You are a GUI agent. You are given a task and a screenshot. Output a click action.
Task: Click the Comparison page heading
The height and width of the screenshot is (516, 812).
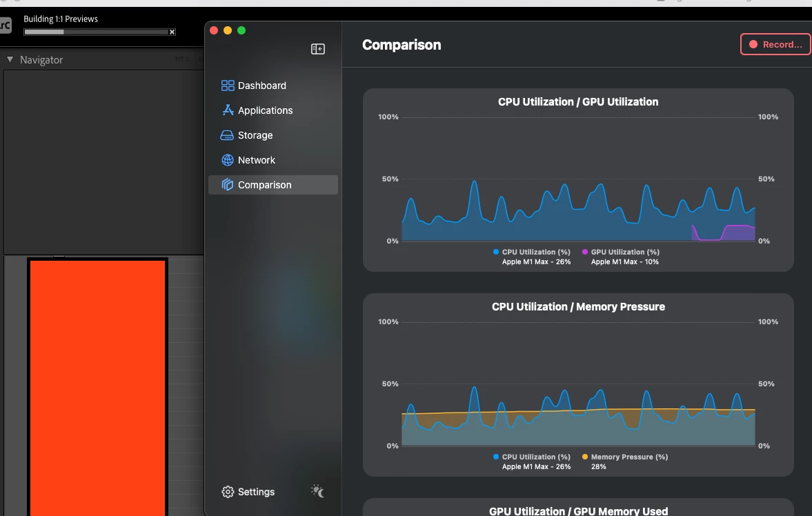click(402, 45)
